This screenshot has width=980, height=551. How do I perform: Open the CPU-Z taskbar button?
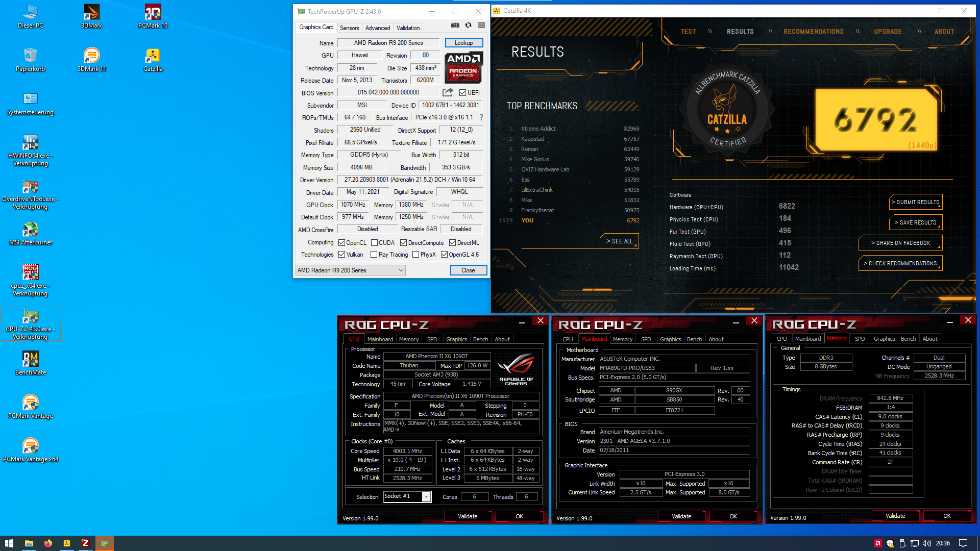(x=85, y=543)
